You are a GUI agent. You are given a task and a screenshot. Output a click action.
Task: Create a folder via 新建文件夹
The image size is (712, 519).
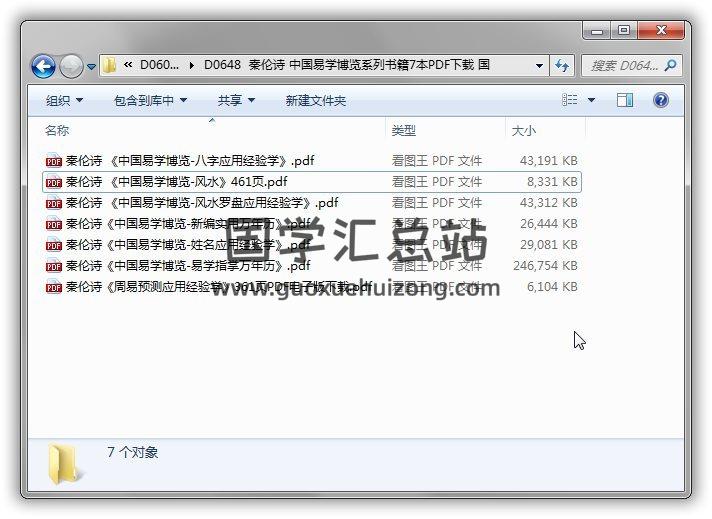316,100
